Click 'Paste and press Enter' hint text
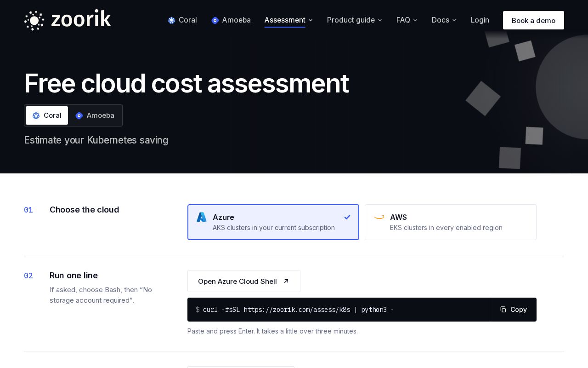 click(x=272, y=331)
